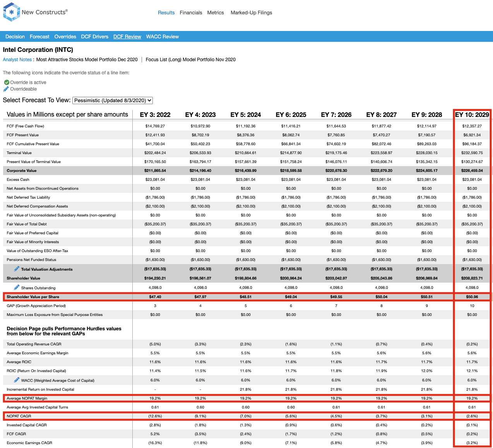
Task: Click the Intel Corporation (INTC) heading
Action: pyautogui.click(x=38, y=50)
